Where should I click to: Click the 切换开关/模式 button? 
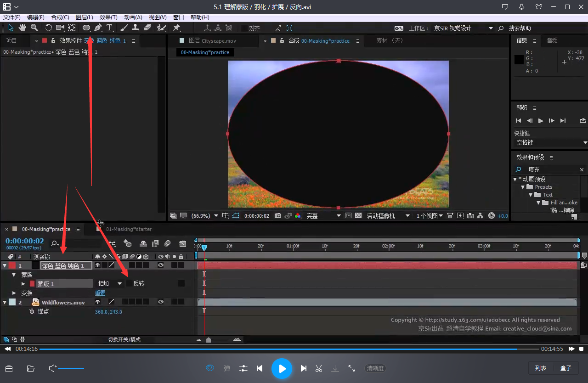[x=124, y=340]
